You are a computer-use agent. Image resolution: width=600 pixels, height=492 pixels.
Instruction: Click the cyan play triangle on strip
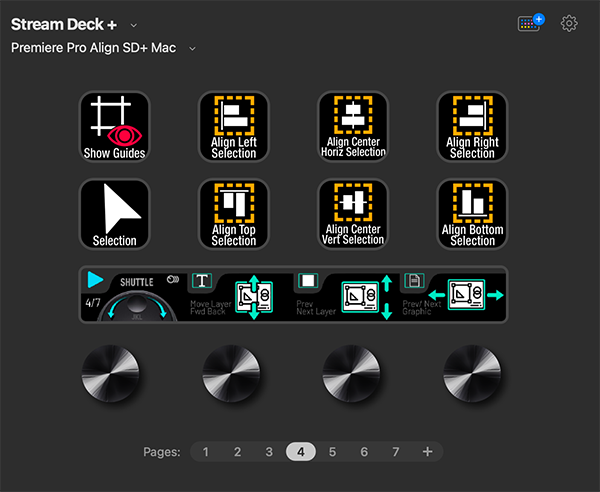coord(95,279)
